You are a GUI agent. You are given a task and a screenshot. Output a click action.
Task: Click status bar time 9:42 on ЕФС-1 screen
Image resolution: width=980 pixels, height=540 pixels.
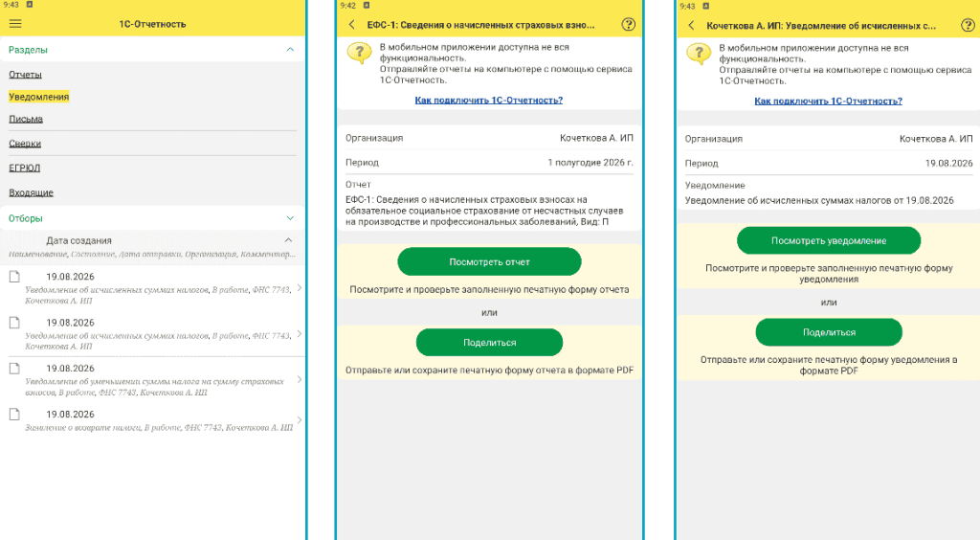click(347, 6)
